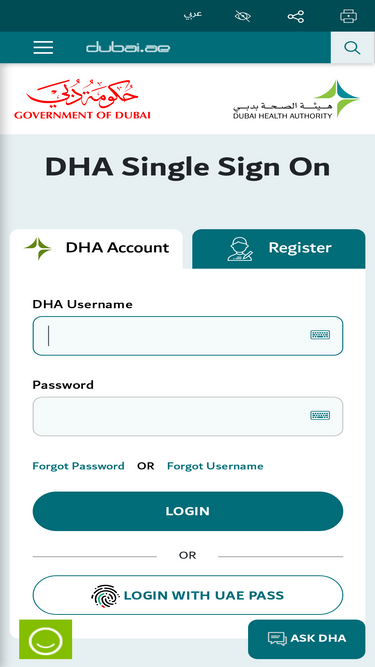Viewport: 375px width, 667px height.
Task: Click the Forgot Username link
Action: click(x=215, y=466)
